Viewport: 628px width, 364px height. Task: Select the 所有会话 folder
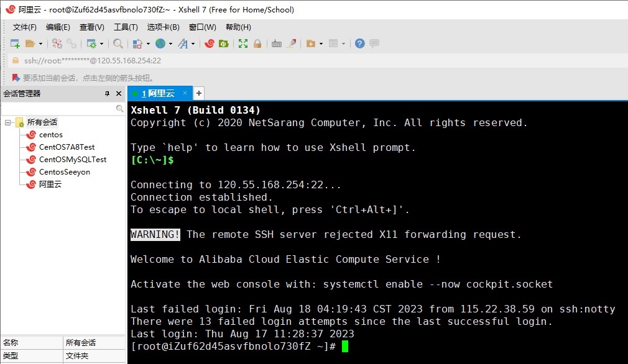point(42,122)
